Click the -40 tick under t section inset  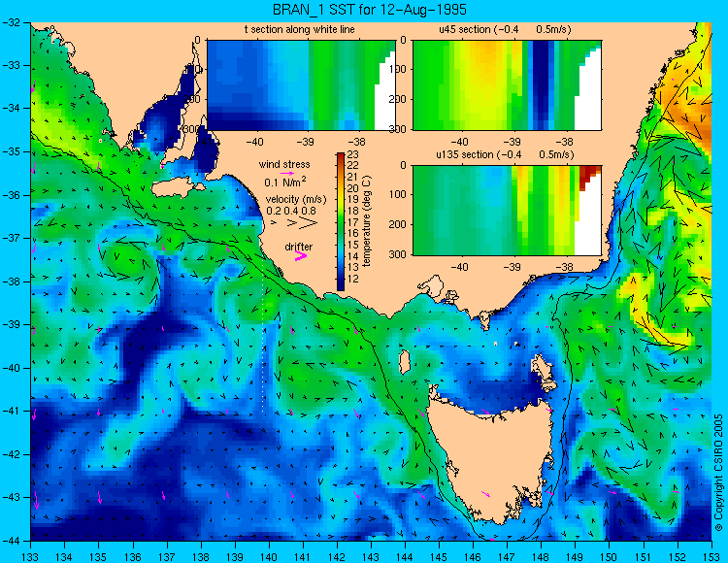pyautogui.click(x=254, y=142)
